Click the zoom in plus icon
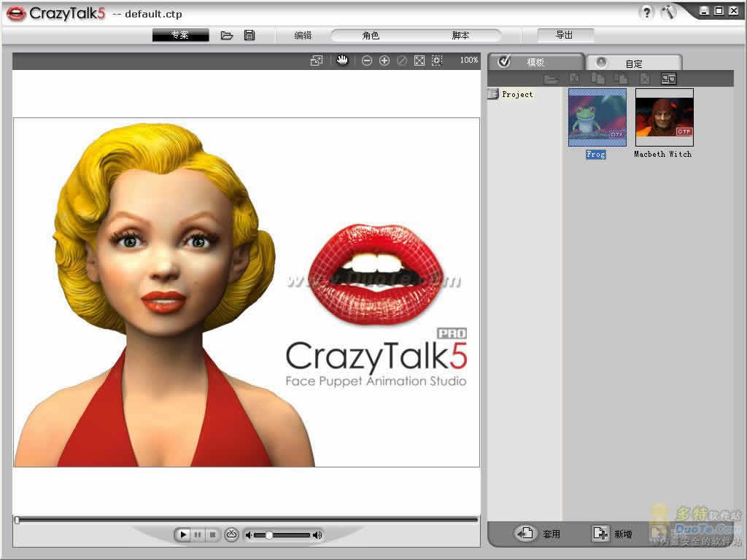The height and width of the screenshot is (560, 747). 384,61
